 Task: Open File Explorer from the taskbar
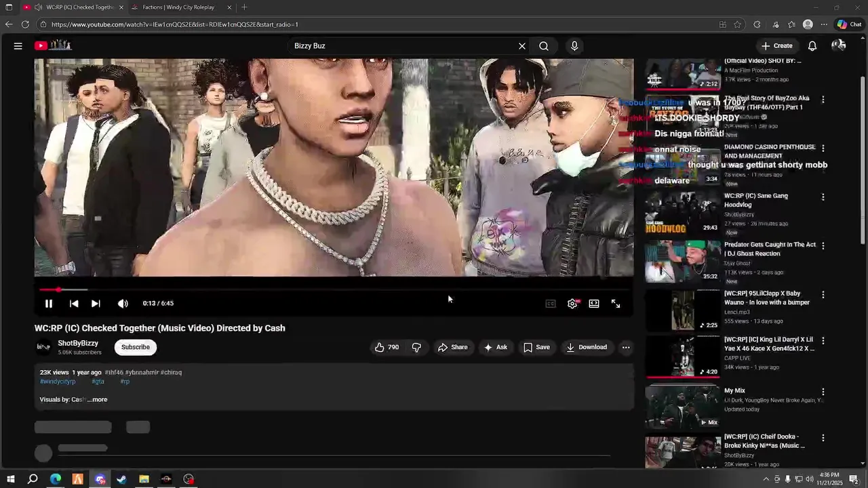tap(144, 479)
